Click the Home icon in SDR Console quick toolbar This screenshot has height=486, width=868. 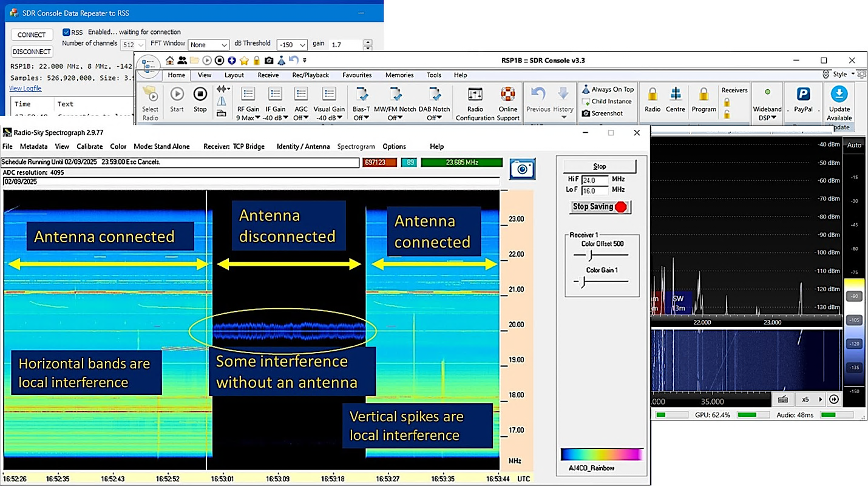(x=169, y=60)
